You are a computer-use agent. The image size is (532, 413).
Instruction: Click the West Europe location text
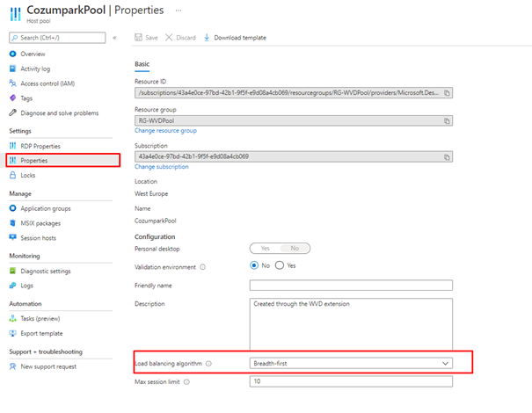[151, 193]
